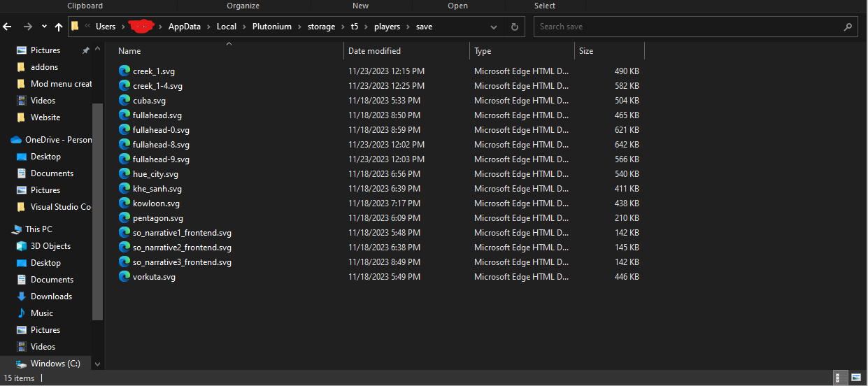868x386 pixels.
Task: Select file fullahead-0.svg
Action: pyautogui.click(x=161, y=129)
